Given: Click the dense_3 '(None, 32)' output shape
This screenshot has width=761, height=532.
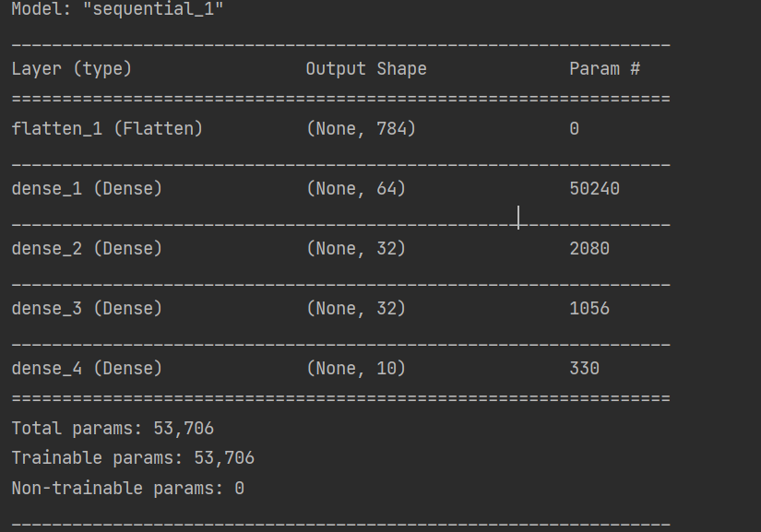Looking at the screenshot, I should click(356, 309).
